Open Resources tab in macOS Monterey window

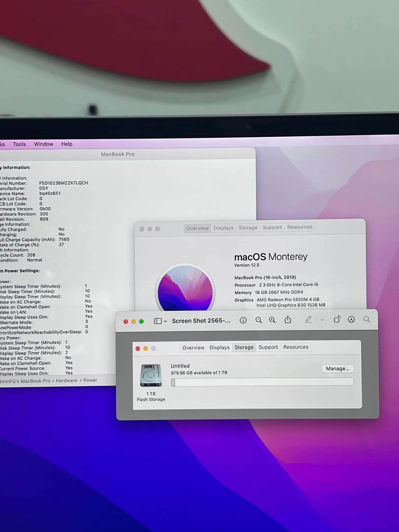(x=300, y=227)
